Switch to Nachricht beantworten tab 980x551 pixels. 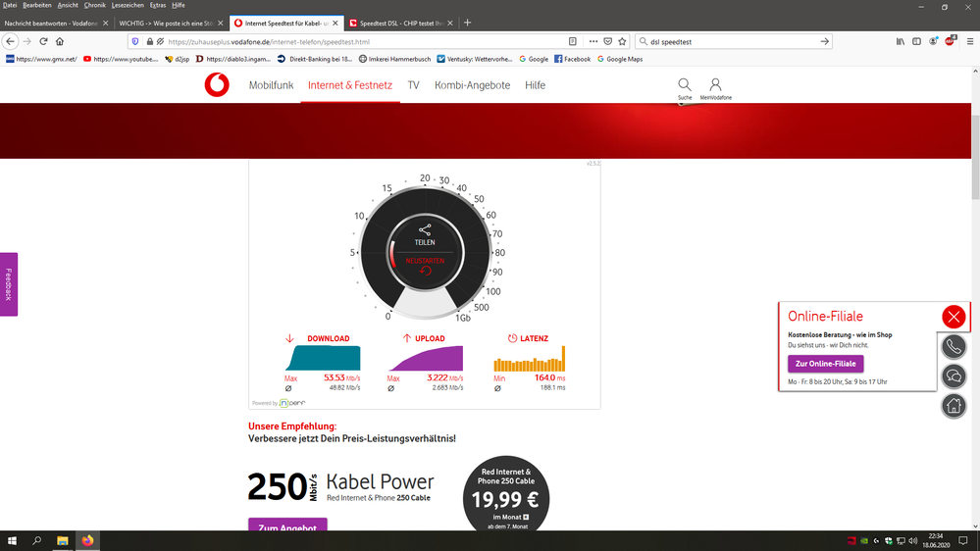[x=51, y=24]
